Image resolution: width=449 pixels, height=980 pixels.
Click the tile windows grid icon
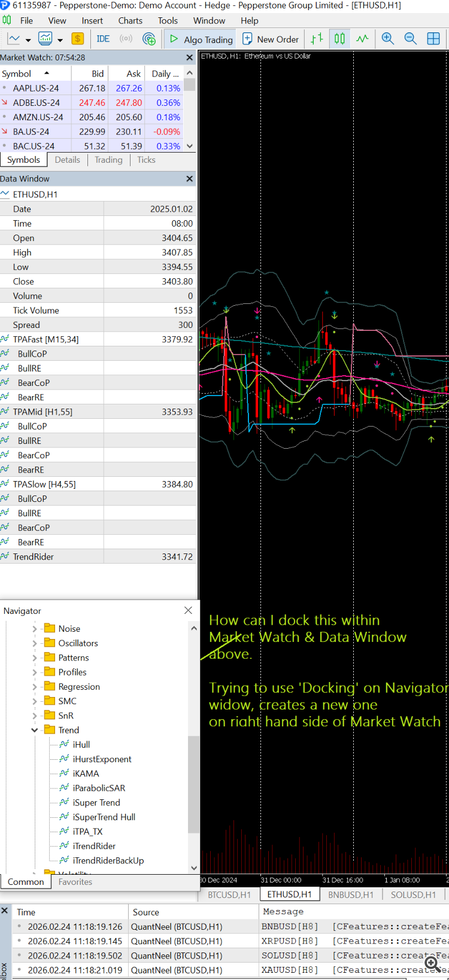tap(433, 39)
